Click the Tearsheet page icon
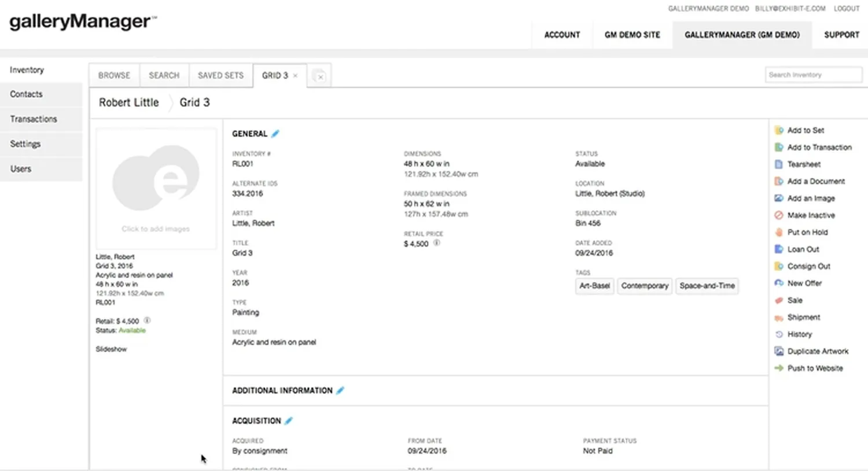The width and height of the screenshot is (868, 471). click(779, 164)
